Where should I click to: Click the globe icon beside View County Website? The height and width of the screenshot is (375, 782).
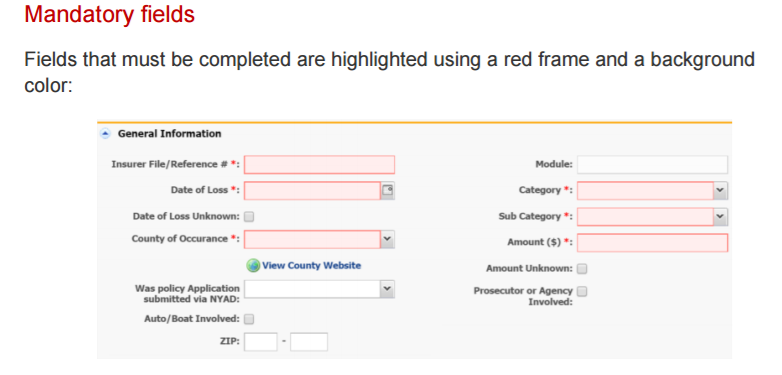tap(253, 265)
